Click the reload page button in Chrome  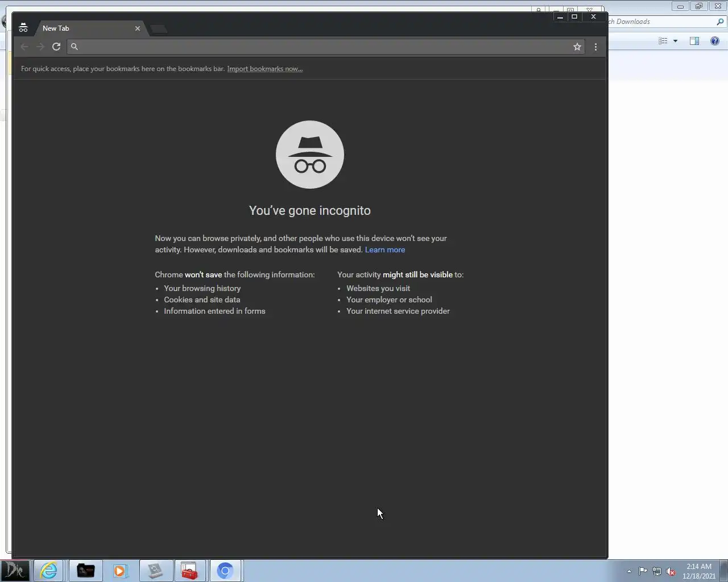[x=56, y=47]
